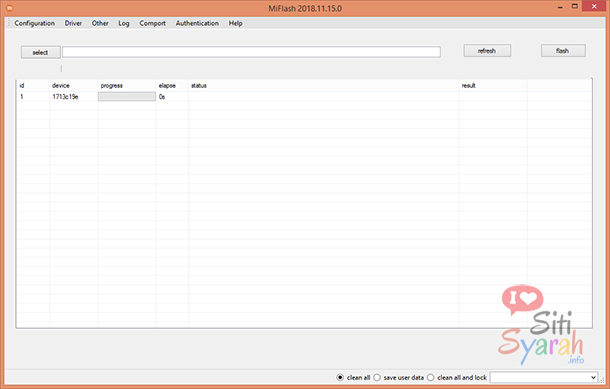
Task: Open the Help menu
Action: pyautogui.click(x=235, y=23)
